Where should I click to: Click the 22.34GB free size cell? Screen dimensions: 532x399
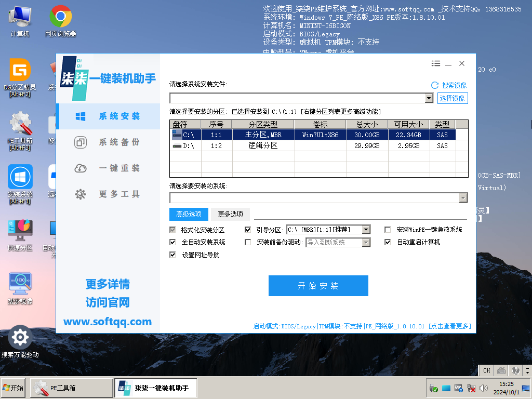408,135
